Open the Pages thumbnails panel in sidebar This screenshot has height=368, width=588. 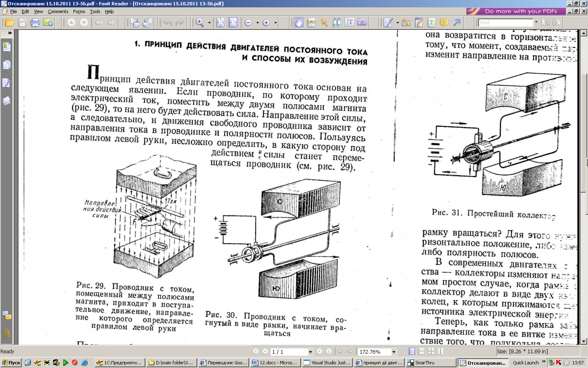pos(7,65)
